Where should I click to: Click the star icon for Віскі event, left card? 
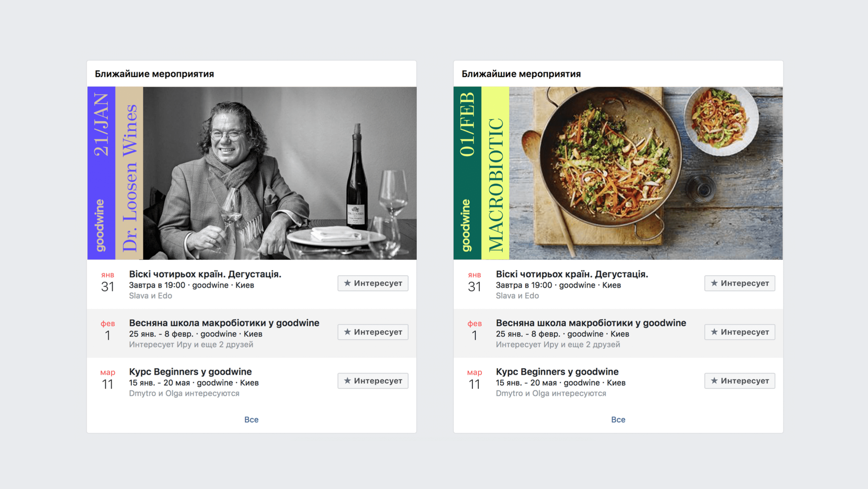pyautogui.click(x=347, y=283)
